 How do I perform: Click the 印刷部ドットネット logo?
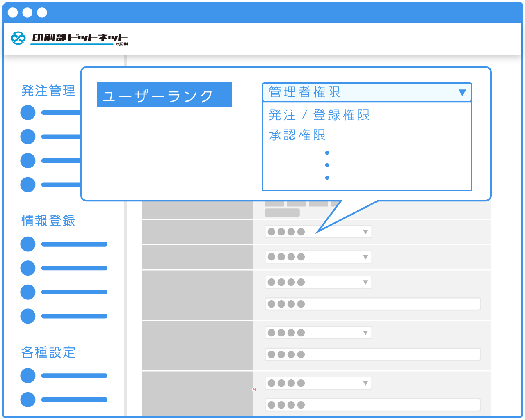click(69, 38)
